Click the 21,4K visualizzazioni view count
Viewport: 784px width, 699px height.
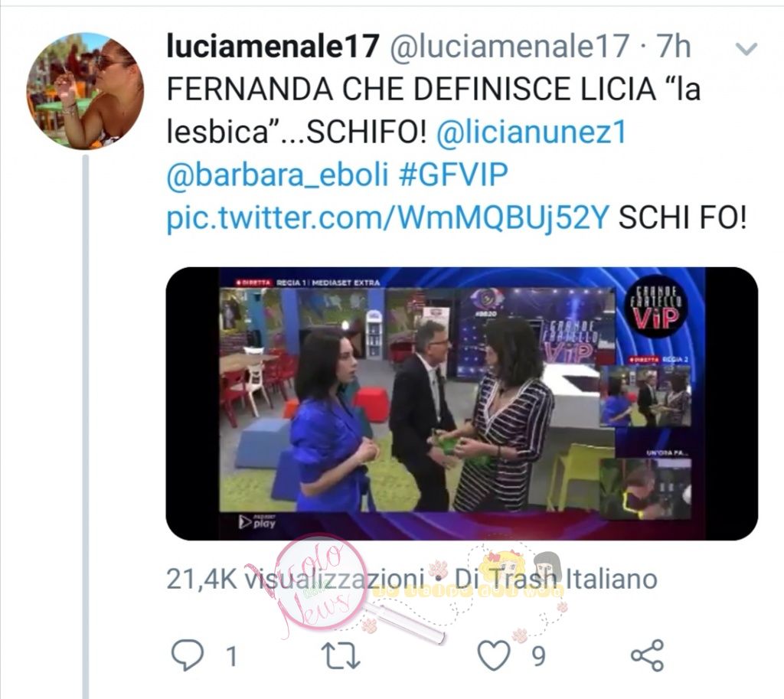pos(295,579)
